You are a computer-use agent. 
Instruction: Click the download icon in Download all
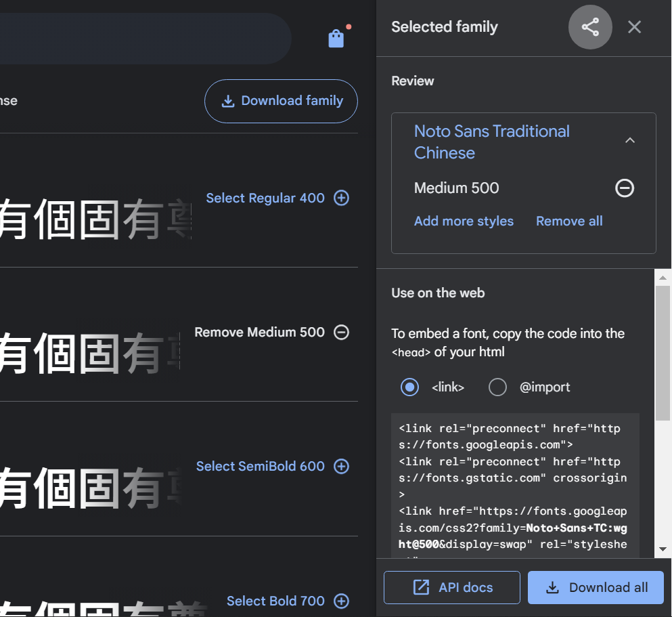[x=552, y=587]
